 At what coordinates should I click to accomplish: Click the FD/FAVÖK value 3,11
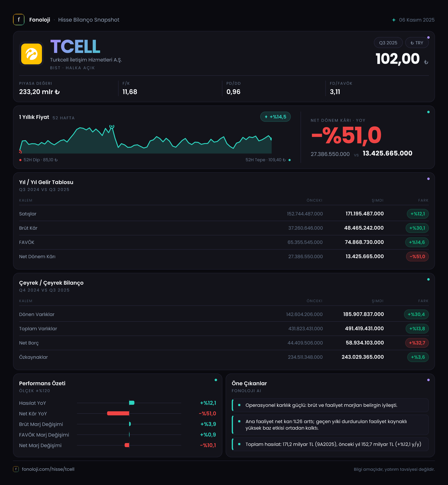coord(335,92)
